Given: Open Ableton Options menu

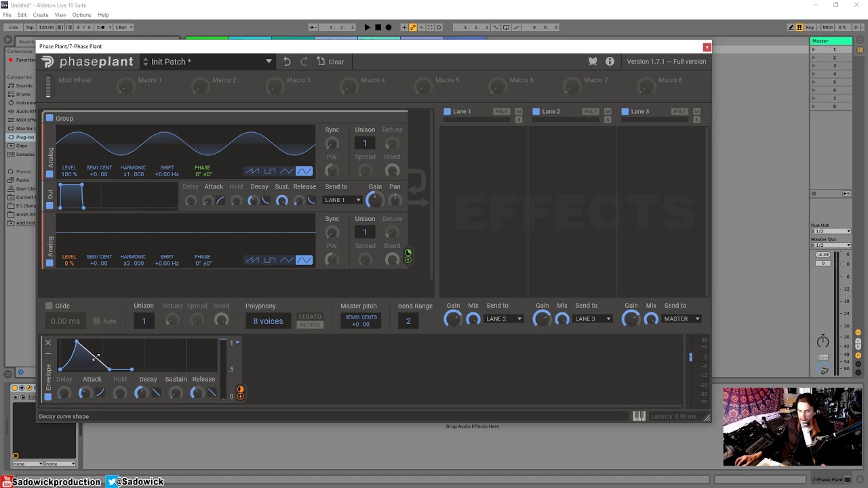Looking at the screenshot, I should click(81, 15).
